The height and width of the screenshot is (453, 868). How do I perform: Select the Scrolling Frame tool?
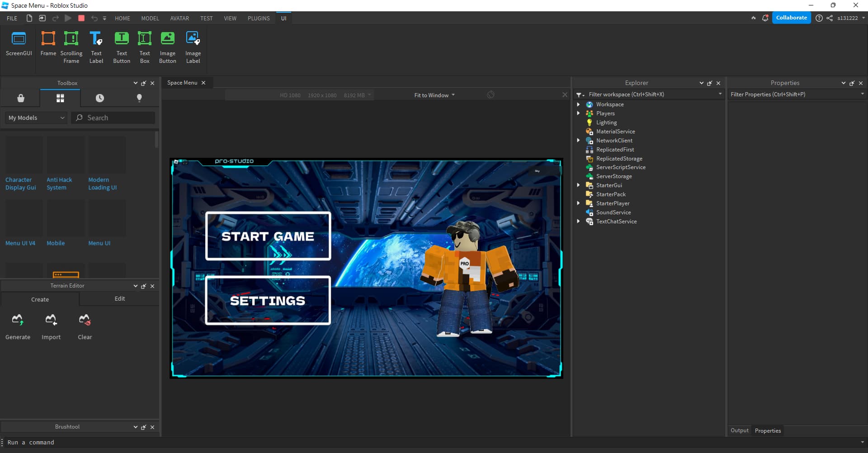point(71,45)
